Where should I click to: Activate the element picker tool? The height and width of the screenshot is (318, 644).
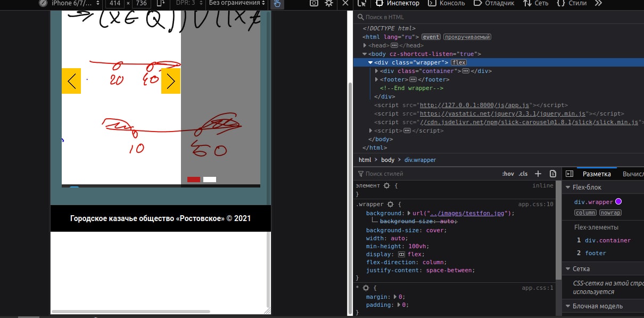[x=362, y=3]
